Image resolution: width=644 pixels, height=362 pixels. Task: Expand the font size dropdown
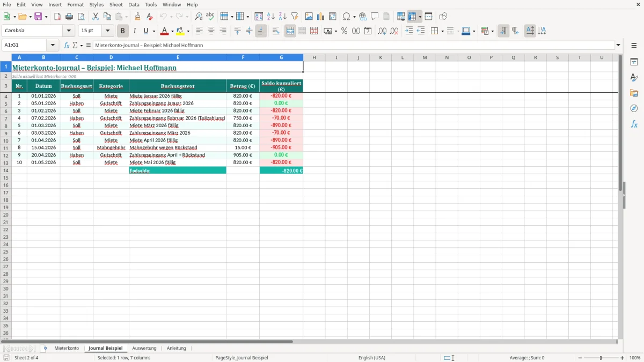(x=107, y=31)
